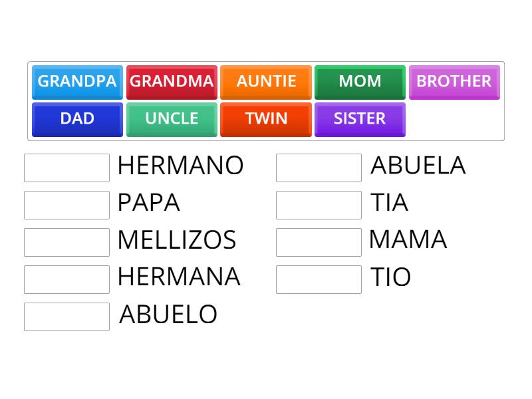Click the answer box beside ABUELO
532x399 pixels.
pos(66,317)
